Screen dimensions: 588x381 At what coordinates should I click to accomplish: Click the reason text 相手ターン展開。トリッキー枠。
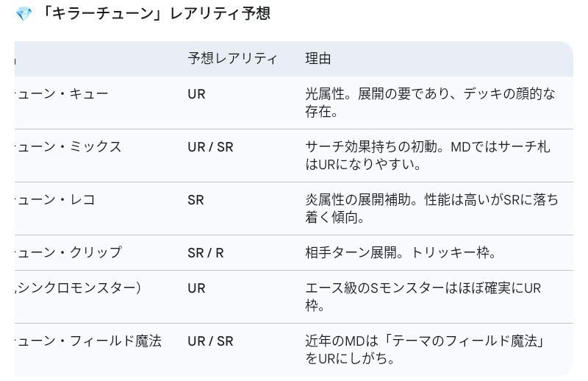click(401, 252)
